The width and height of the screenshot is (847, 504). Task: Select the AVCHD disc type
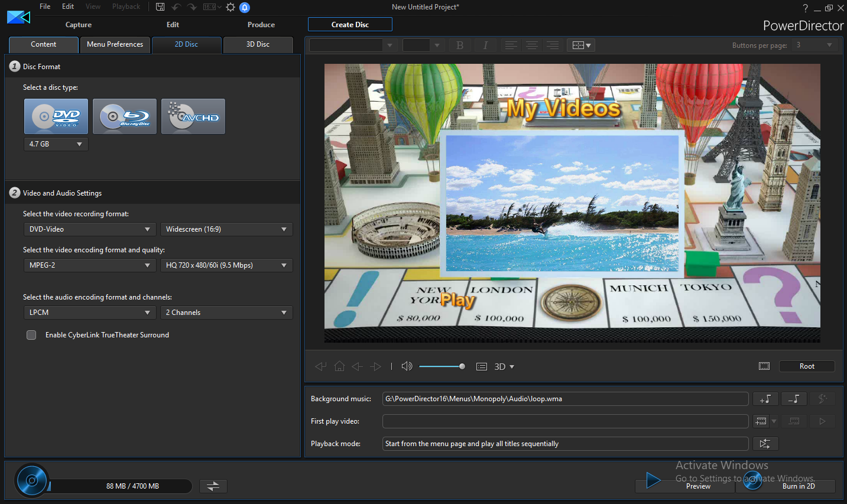tap(193, 116)
